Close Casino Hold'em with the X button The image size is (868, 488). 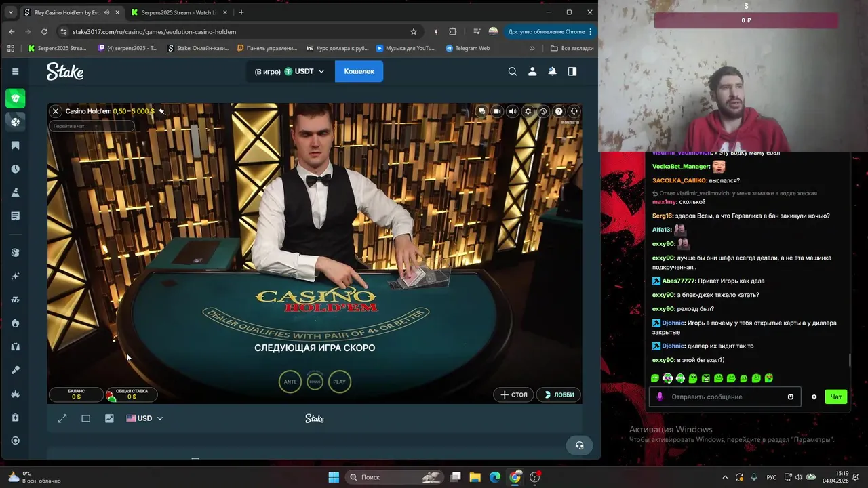pyautogui.click(x=56, y=111)
